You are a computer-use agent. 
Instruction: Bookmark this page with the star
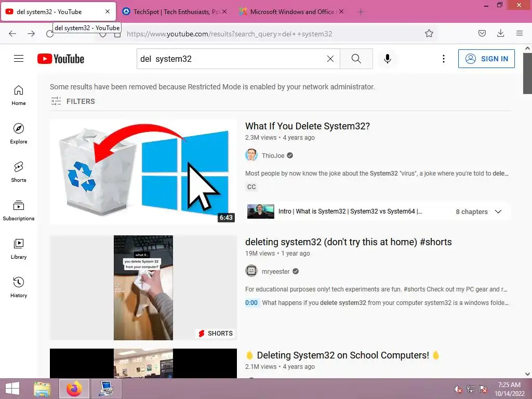click(429, 33)
